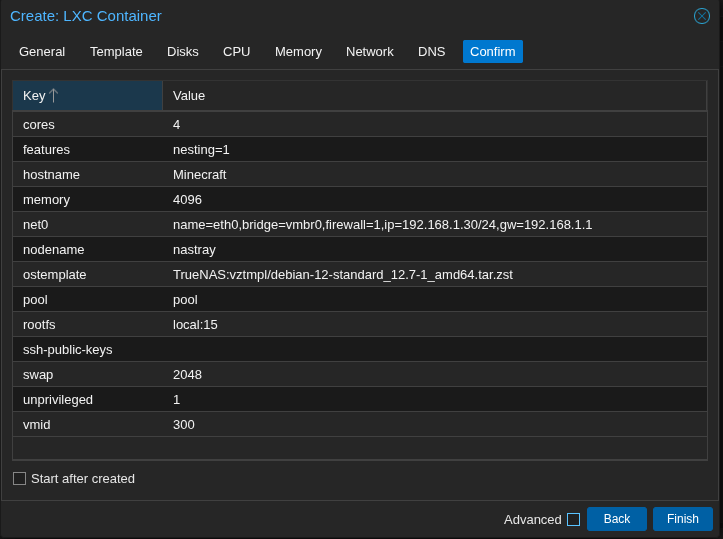The height and width of the screenshot is (539, 723).
Task: Toggle the Advanced checkbox
Action: pos(573,519)
